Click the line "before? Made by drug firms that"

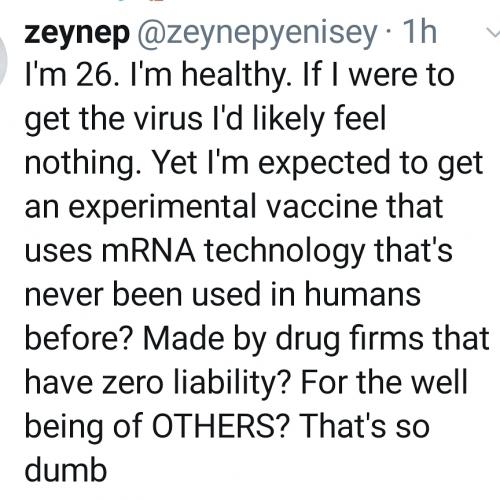click(x=257, y=339)
